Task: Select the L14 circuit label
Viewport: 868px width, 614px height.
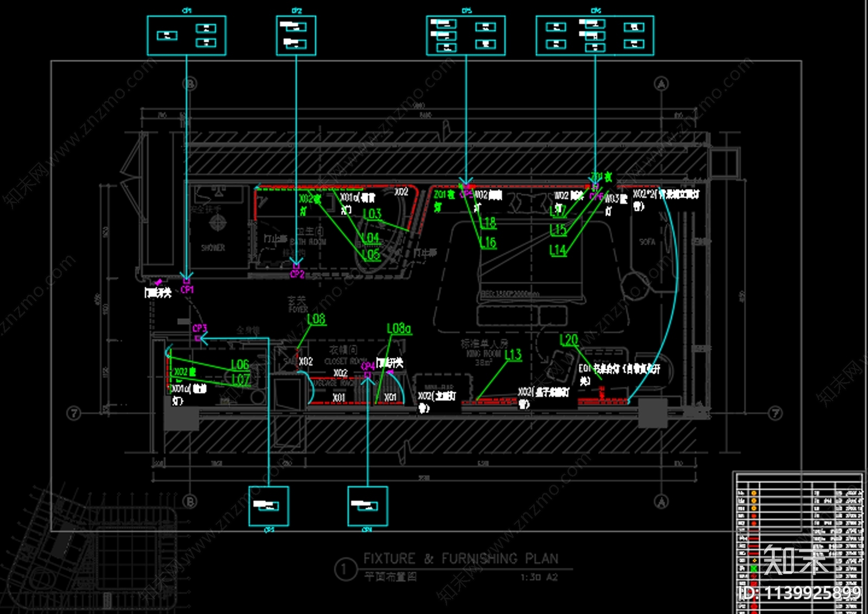Action: tap(558, 250)
